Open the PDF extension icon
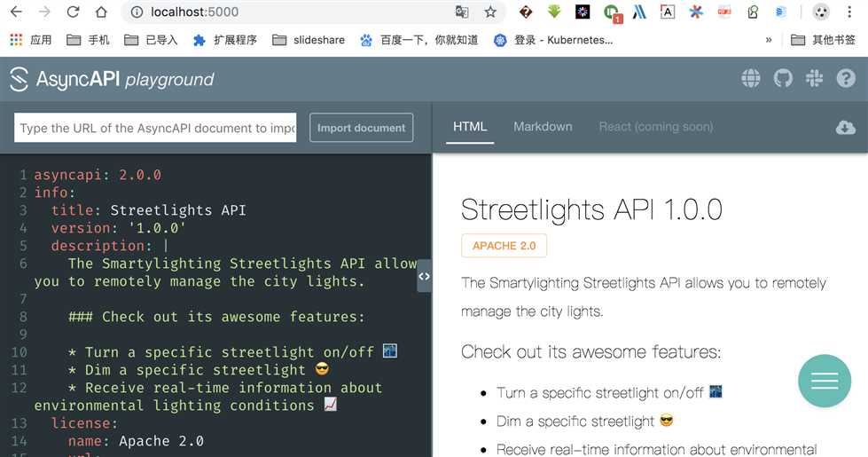868x457 pixels. pyautogui.click(x=724, y=12)
